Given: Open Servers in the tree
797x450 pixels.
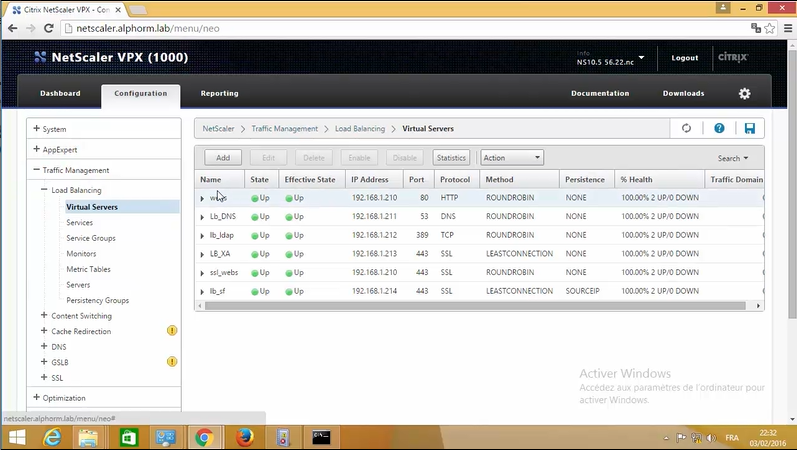Looking at the screenshot, I should [78, 285].
